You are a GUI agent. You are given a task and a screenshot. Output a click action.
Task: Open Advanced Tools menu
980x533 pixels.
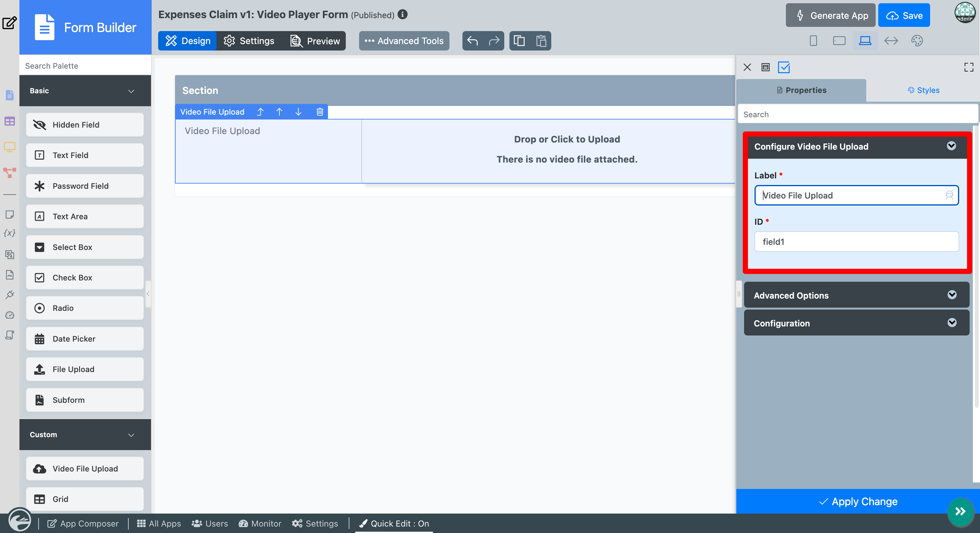coord(404,41)
